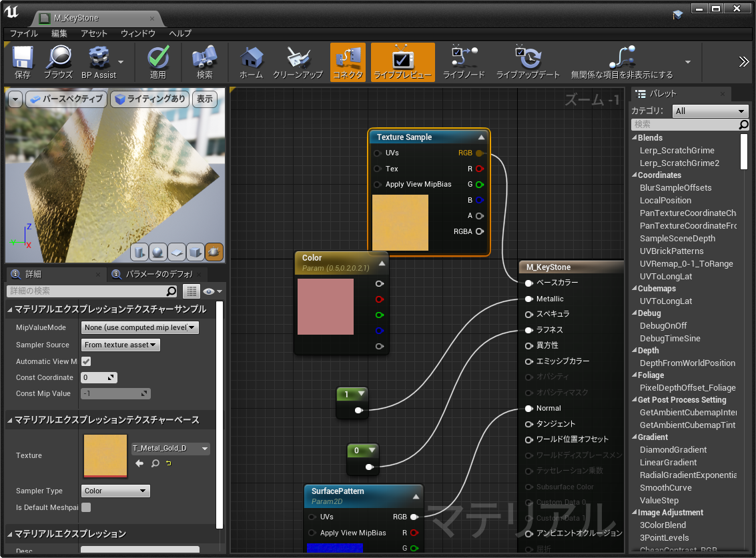The height and width of the screenshot is (558, 756).
Task: Click Texture Sample RGB output pin
Action: coord(479,153)
